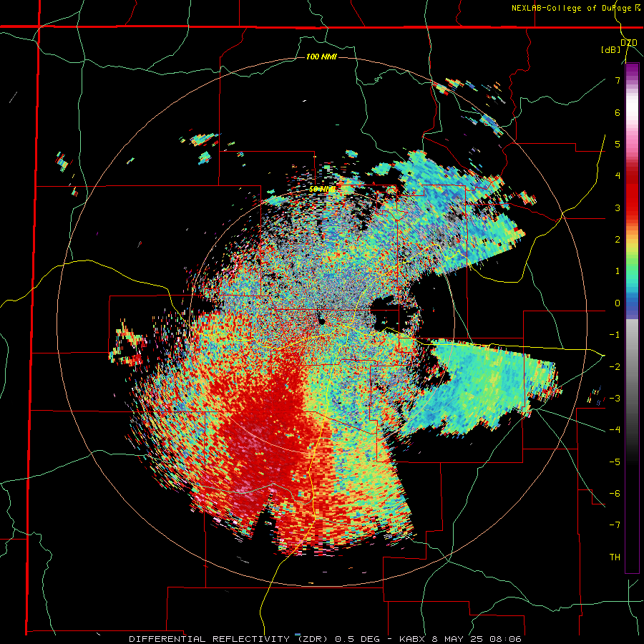Click the positive 7 value on the color scale
Screen dimensions: 644x644
pyautogui.click(x=618, y=80)
